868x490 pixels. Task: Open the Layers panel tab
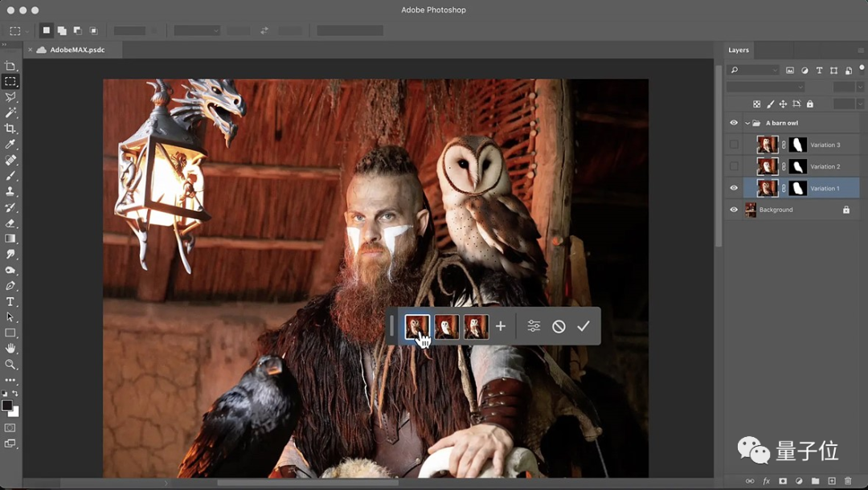click(739, 50)
